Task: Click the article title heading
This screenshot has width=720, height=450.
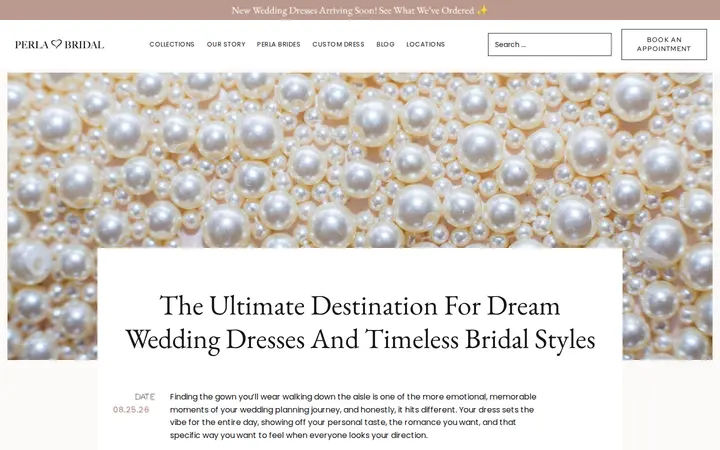Action: coord(360,322)
